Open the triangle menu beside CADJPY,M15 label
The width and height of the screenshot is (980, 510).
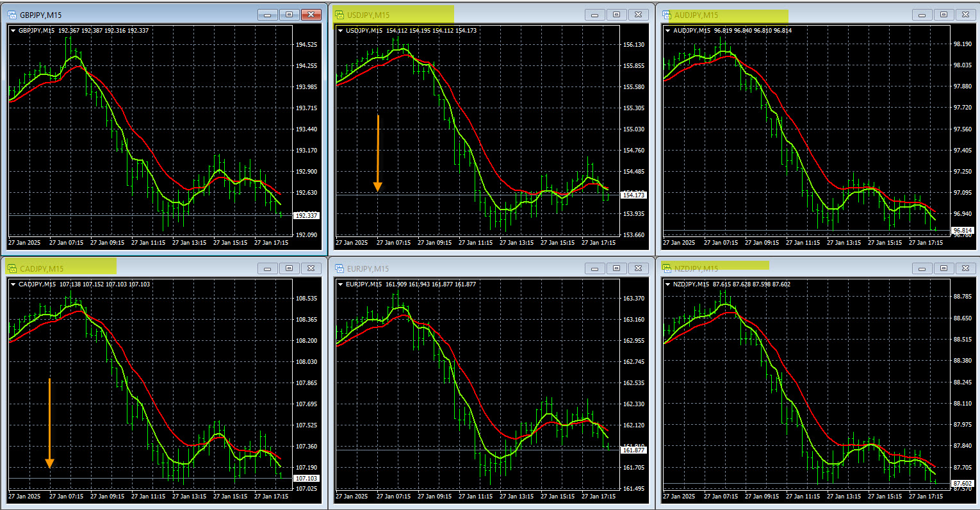[x=13, y=284]
